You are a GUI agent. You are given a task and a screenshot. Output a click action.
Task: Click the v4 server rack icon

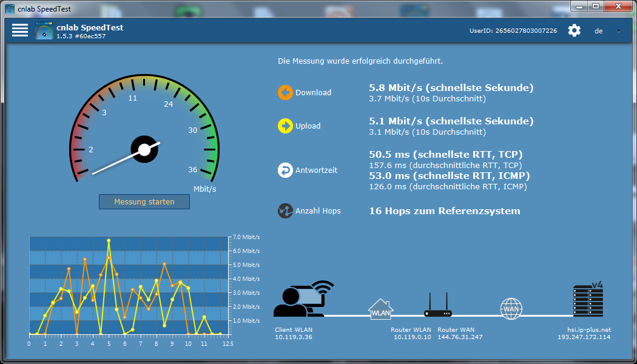pyautogui.click(x=588, y=299)
